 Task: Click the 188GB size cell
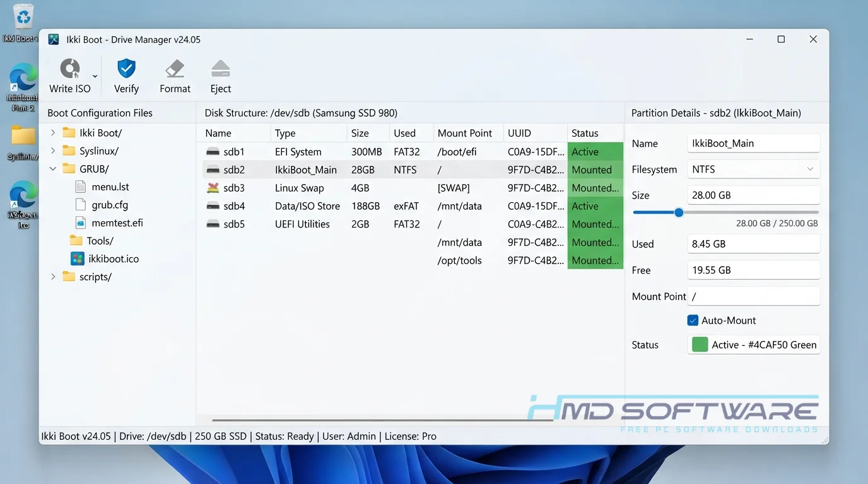[x=366, y=206]
